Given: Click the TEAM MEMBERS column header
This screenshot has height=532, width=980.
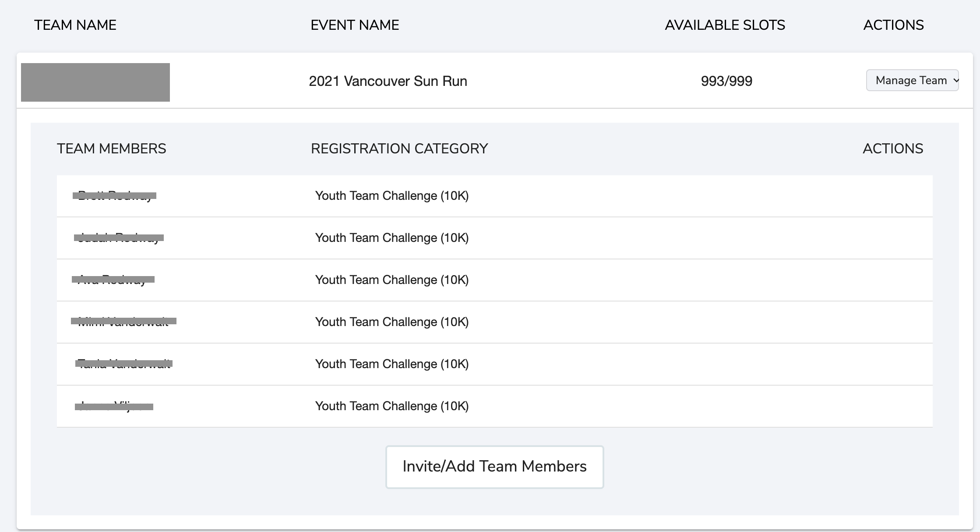Looking at the screenshot, I should [111, 149].
